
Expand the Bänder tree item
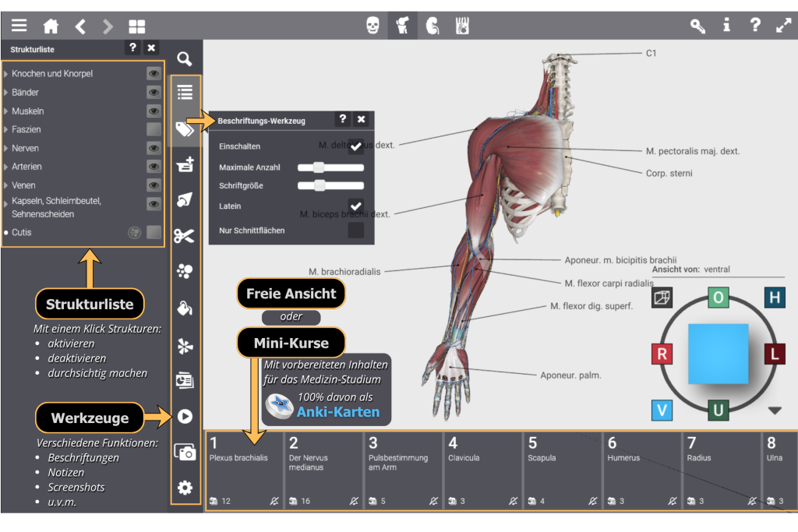(5, 93)
